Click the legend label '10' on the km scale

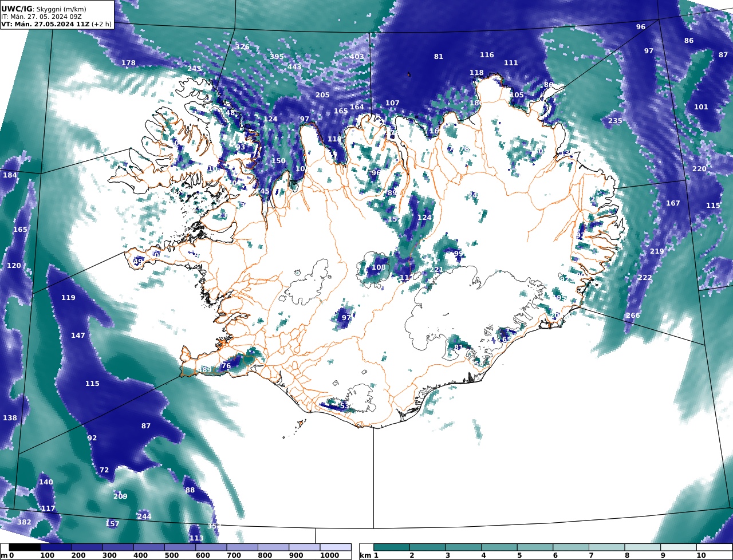701,555
